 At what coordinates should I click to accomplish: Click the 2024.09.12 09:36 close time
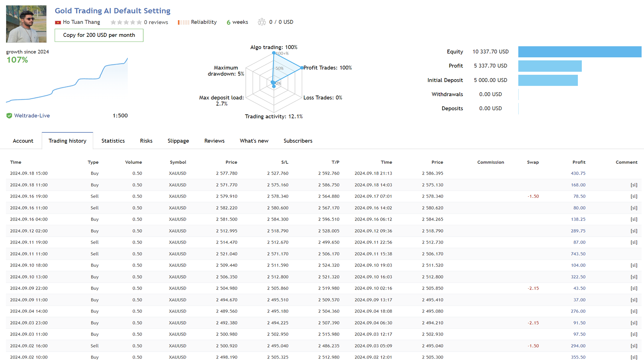click(x=373, y=231)
